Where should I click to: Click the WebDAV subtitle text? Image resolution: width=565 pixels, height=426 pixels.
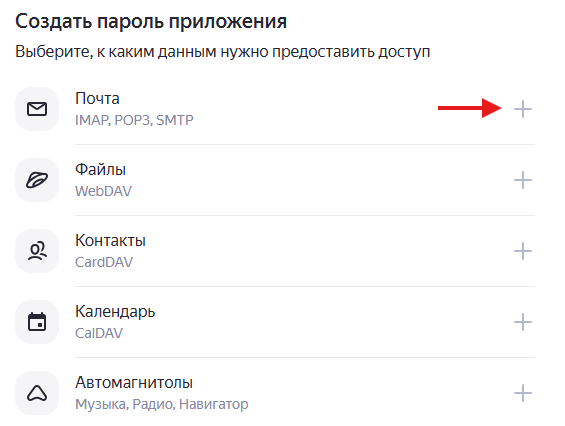pyautogui.click(x=103, y=191)
